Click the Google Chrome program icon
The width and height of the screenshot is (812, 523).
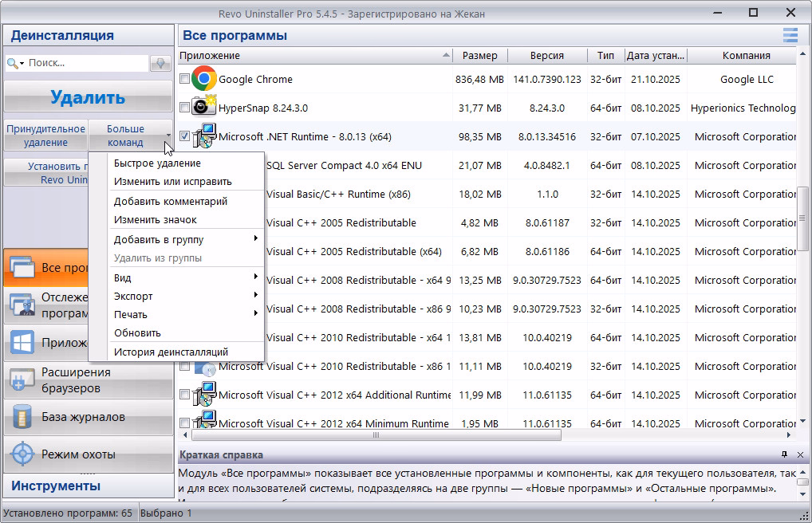click(x=204, y=79)
